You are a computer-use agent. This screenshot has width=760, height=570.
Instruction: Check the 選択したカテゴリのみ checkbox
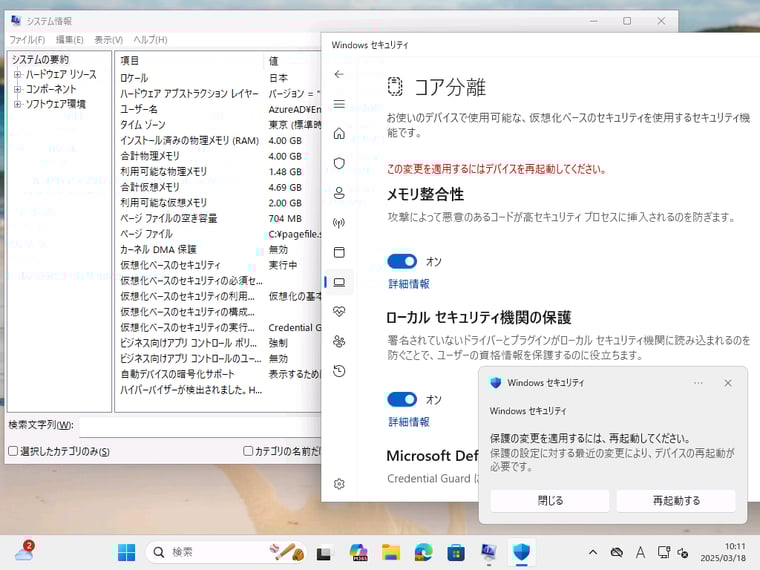coord(13,451)
